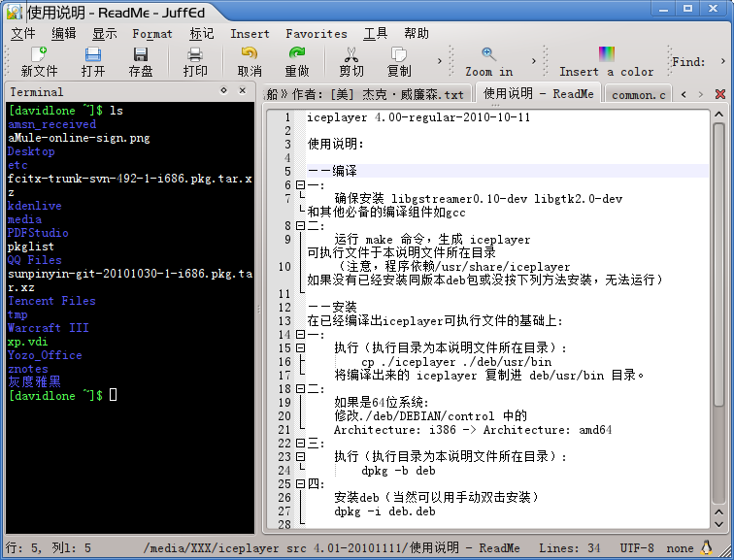Viewport: 734px width, 560px height.
Task: Click the Linux penguin status bar icon
Action: pos(707,547)
